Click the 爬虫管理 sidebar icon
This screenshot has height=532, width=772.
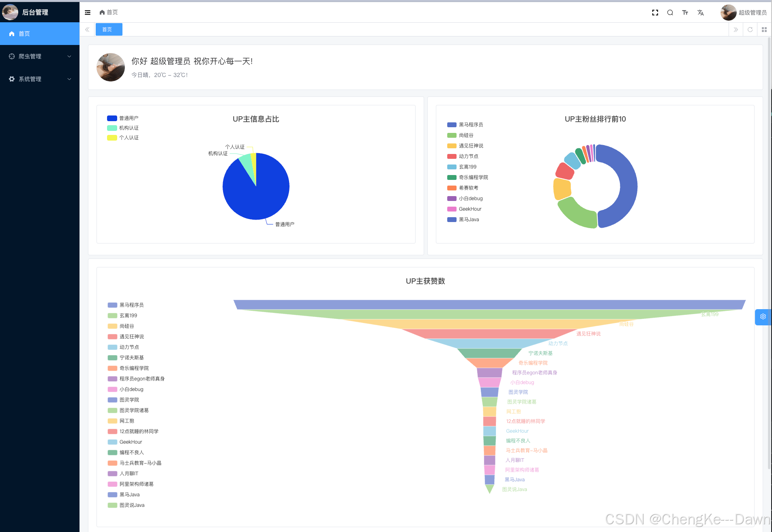point(12,56)
